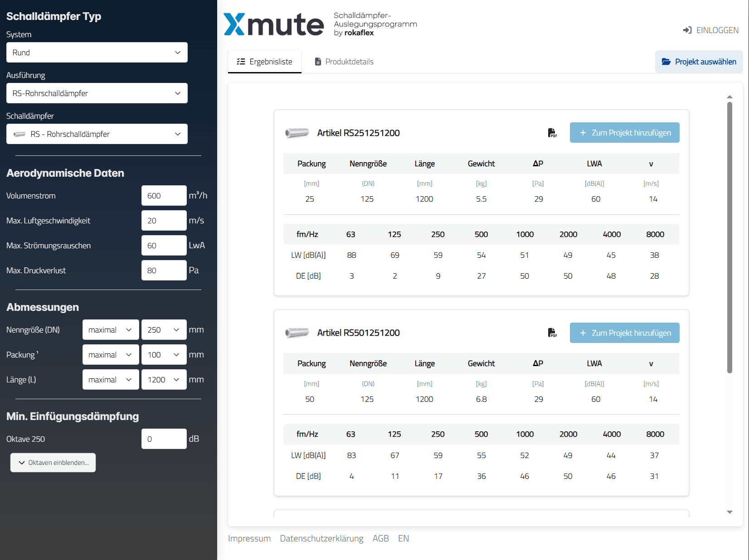Screen dimensions: 749x560
Task: Click the folder icon on Projekt auswählen
Action: pyautogui.click(x=666, y=62)
